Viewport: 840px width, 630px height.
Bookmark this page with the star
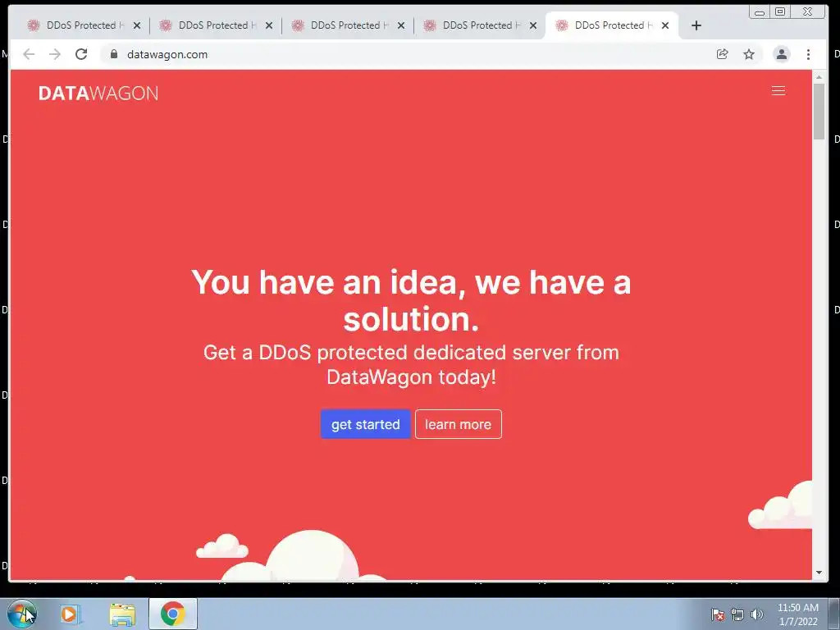[749, 54]
